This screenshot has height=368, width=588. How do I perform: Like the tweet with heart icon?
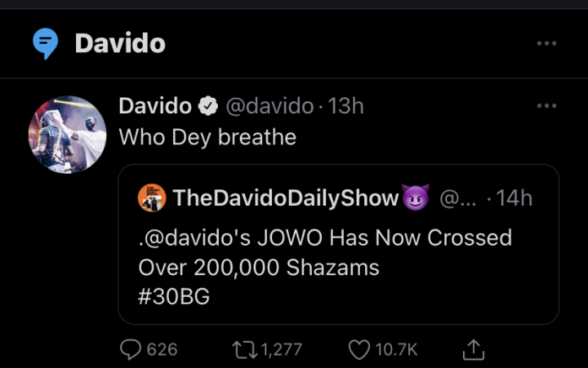tap(358, 349)
